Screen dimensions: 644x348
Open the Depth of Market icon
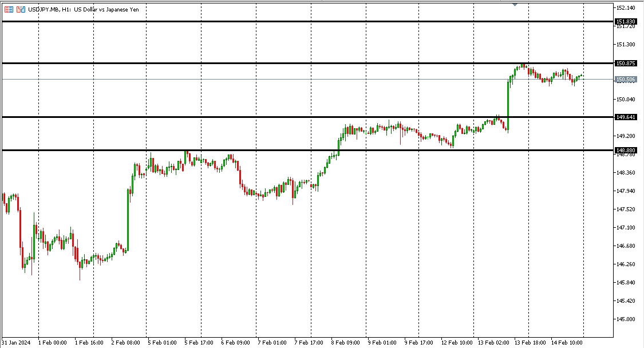pyautogui.click(x=21, y=9)
